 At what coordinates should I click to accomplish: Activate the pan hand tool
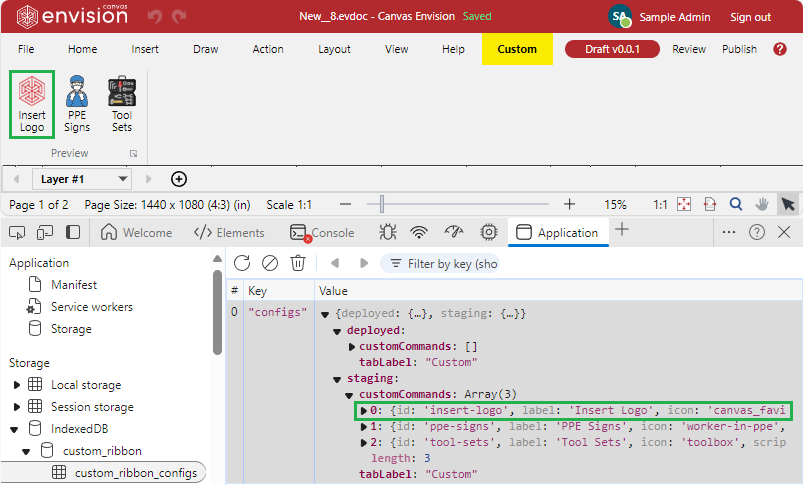click(x=762, y=204)
